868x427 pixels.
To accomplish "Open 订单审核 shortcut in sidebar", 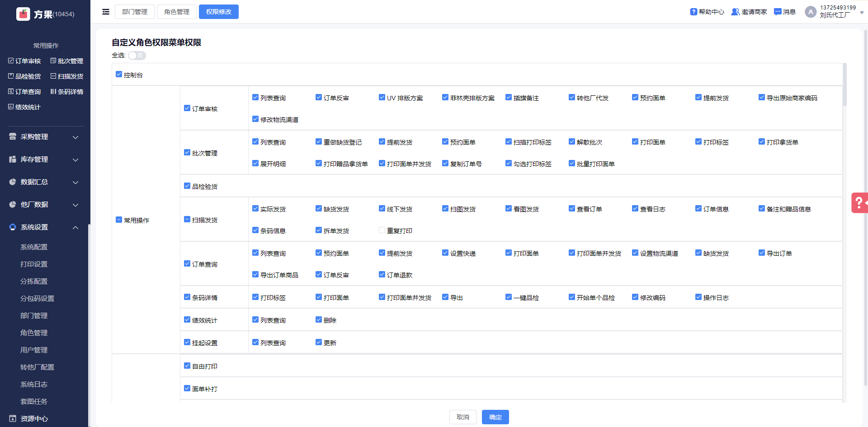I will coord(24,61).
